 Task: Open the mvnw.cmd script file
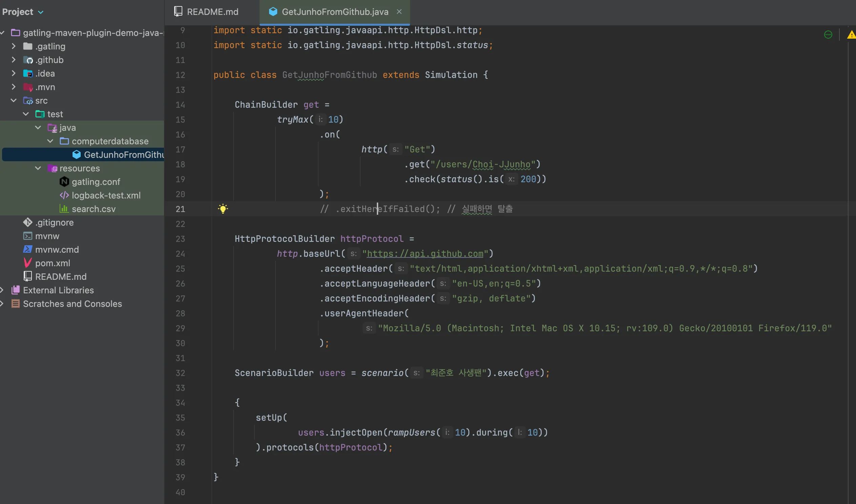coord(57,249)
